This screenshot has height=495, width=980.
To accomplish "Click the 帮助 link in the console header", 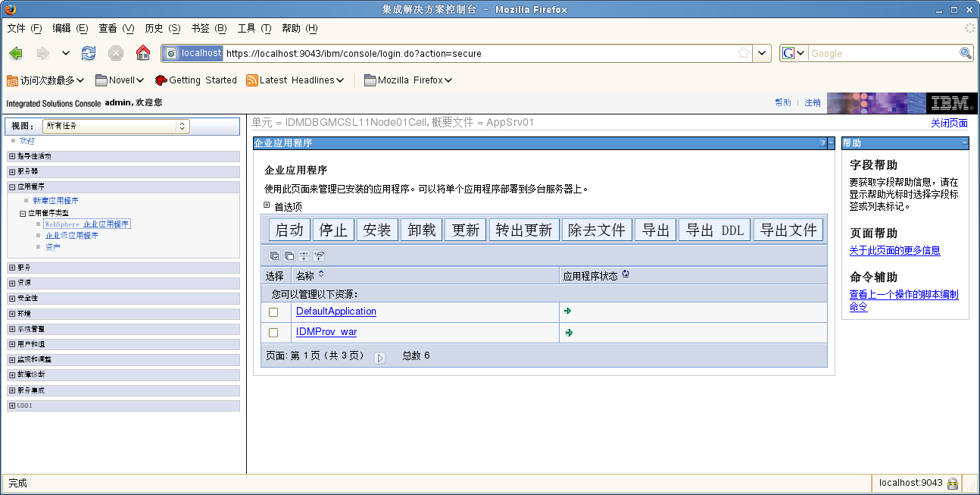I will pos(782,102).
